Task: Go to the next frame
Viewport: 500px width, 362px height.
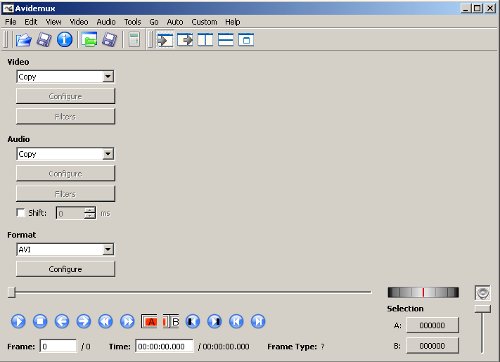Action: coord(84,321)
